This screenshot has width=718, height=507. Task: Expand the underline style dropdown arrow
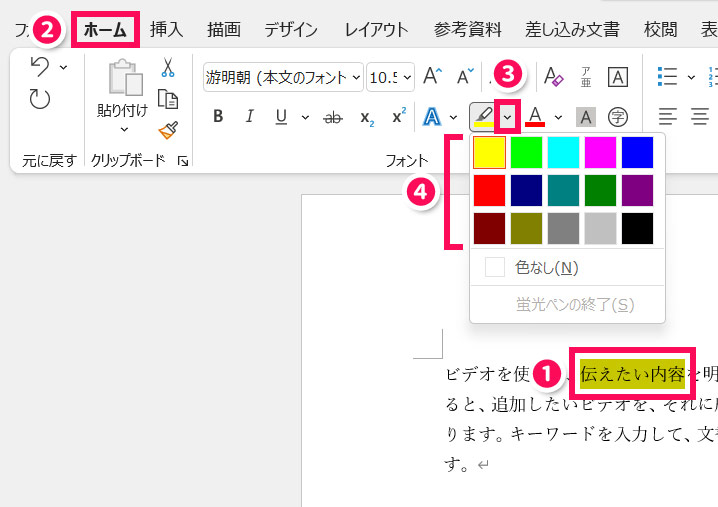(305, 118)
